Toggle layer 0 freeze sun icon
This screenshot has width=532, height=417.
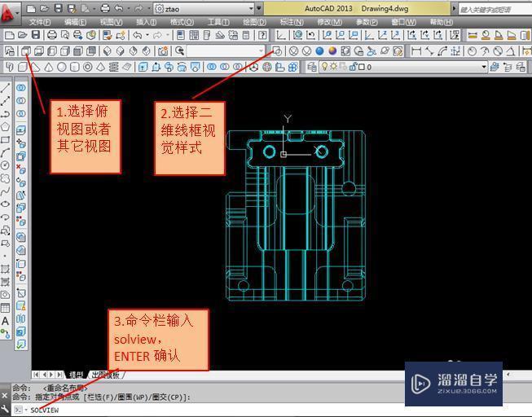click(333, 67)
